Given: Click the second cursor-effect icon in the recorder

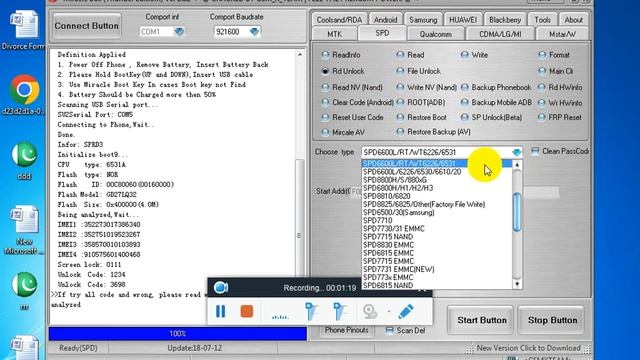Looking at the screenshot, I should (x=339, y=311).
